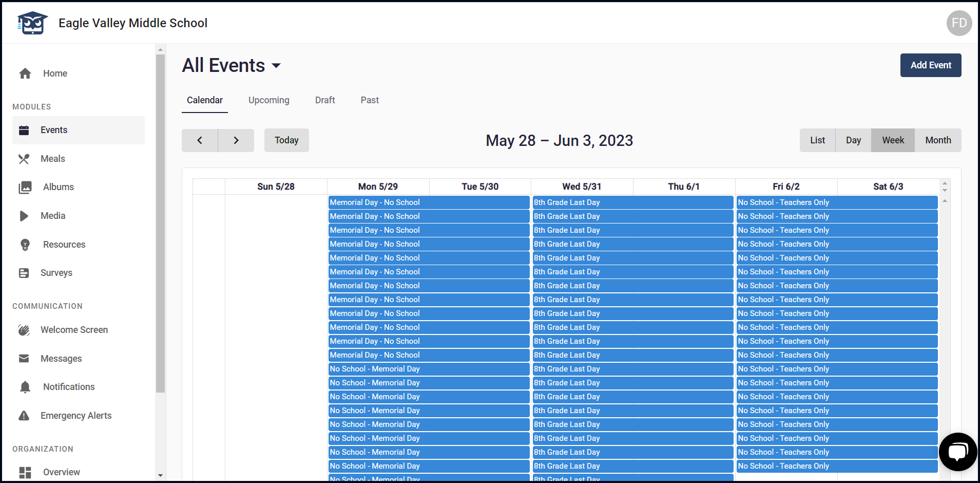Click the Surveys form icon
This screenshot has height=483, width=980.
(24, 273)
